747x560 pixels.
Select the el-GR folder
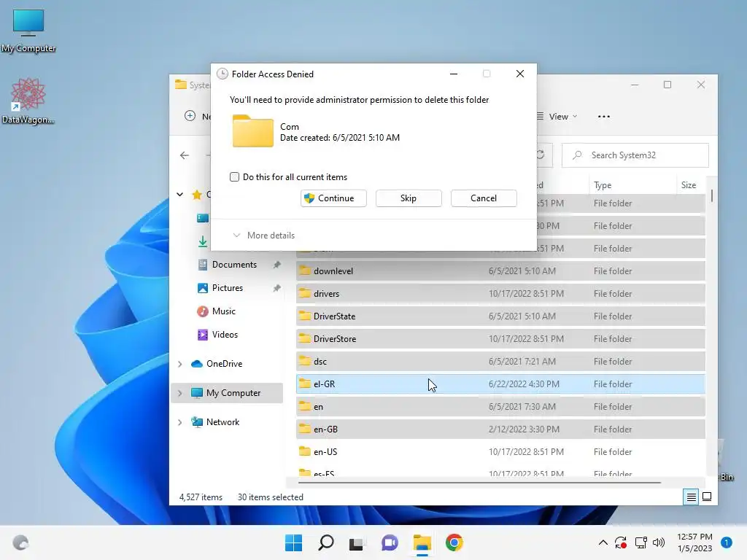tap(500, 384)
